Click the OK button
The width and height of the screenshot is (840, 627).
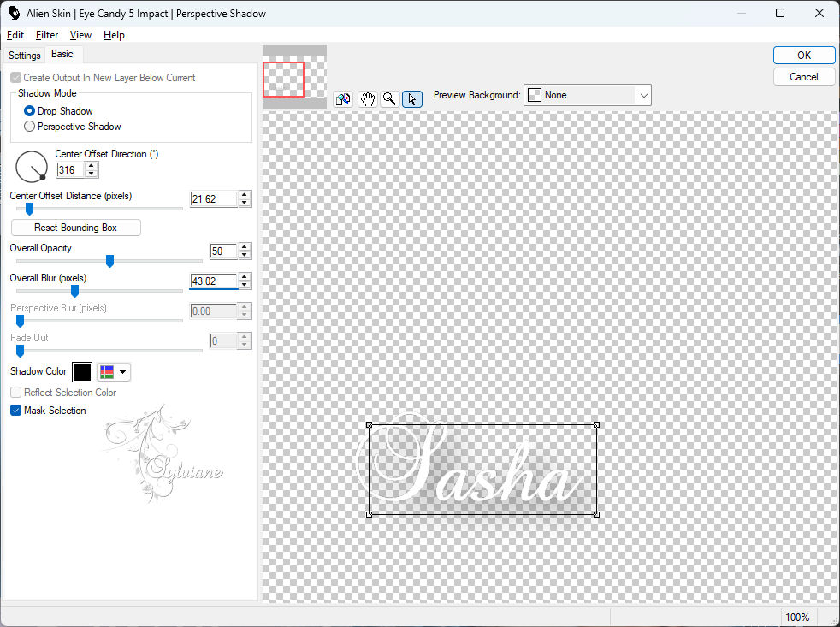tap(803, 56)
